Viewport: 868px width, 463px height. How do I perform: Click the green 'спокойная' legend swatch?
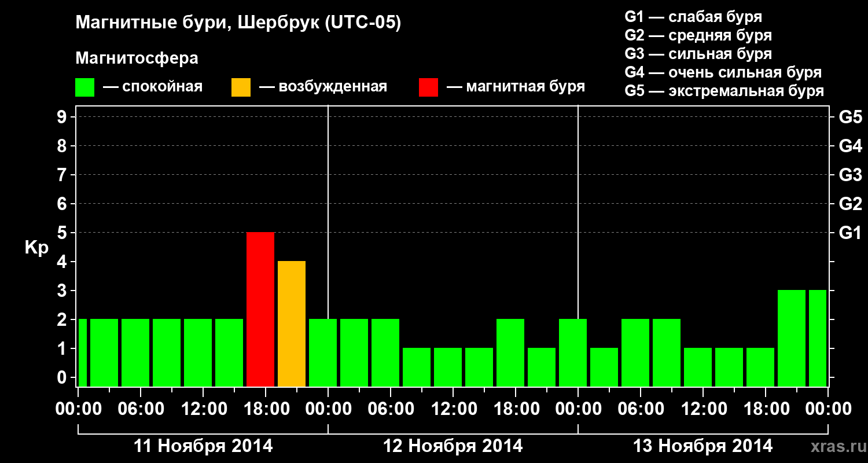pyautogui.click(x=85, y=87)
